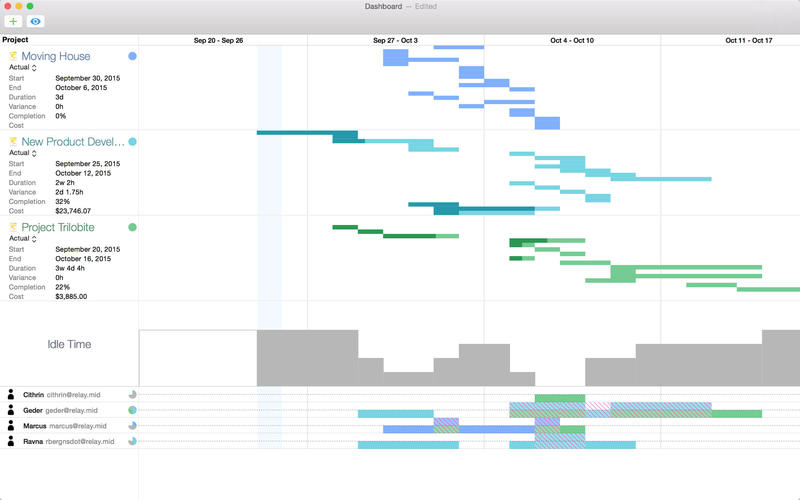Click the Project Trilobite document icon
The image size is (800, 500).
(x=13, y=227)
